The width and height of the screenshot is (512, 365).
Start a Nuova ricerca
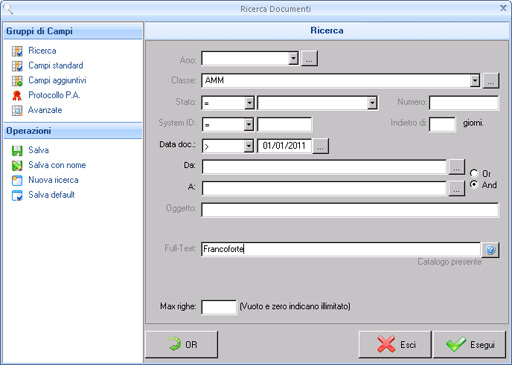coord(53,180)
